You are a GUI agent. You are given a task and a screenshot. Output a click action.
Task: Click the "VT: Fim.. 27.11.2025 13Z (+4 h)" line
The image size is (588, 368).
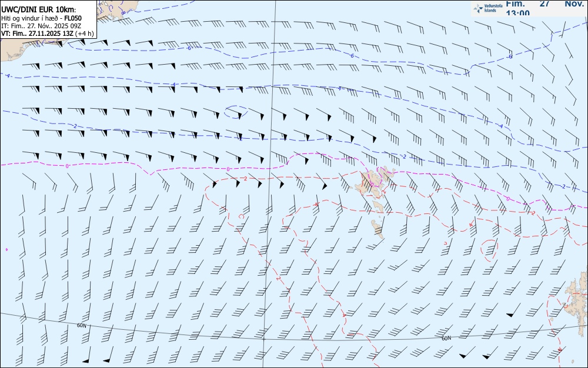[47, 34]
